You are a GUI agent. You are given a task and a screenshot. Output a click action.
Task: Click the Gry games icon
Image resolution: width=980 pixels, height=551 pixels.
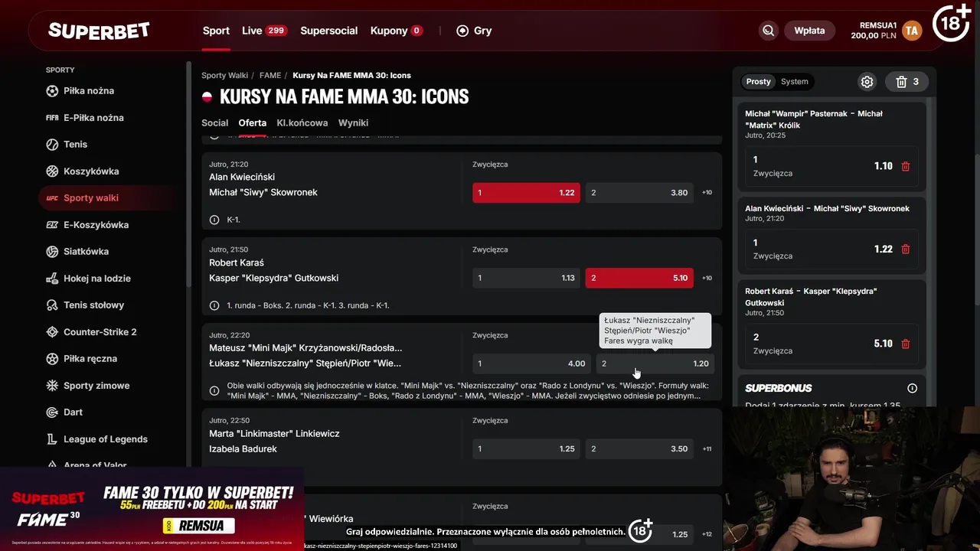click(x=462, y=31)
